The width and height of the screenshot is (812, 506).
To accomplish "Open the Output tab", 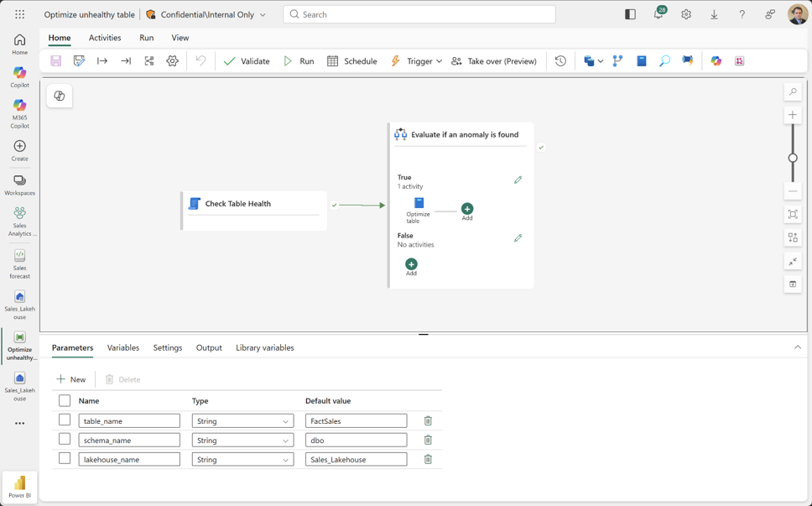I will [209, 347].
